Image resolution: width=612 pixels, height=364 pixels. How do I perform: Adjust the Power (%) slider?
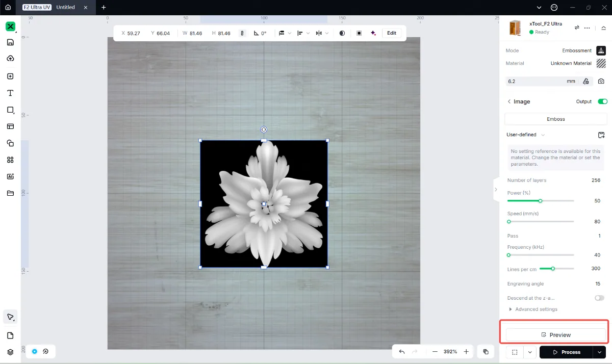point(541,201)
